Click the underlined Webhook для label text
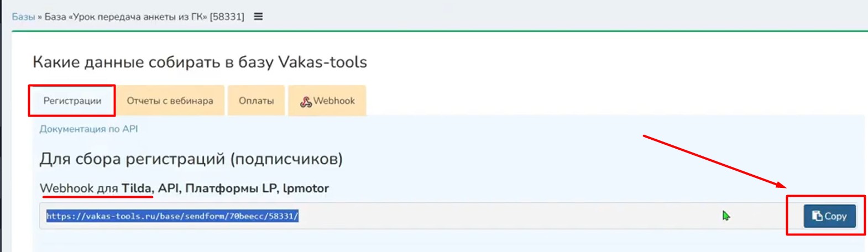Image resolution: width=868 pixels, height=252 pixels. [79, 188]
